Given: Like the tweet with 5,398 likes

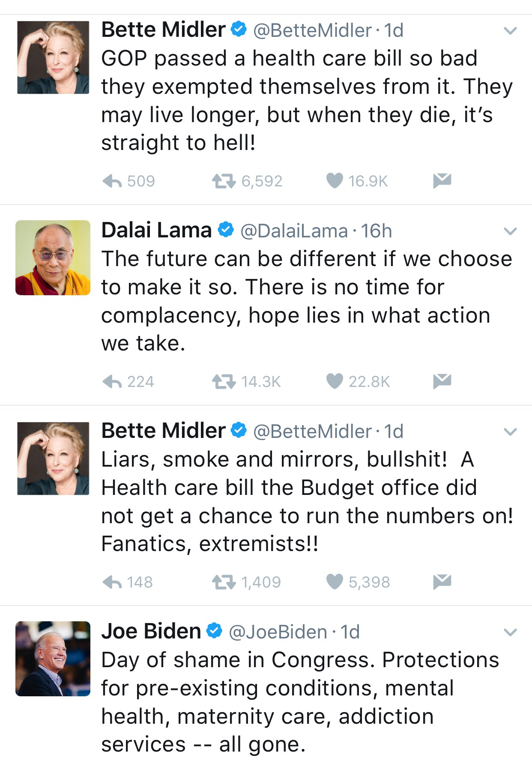Looking at the screenshot, I should click(335, 581).
